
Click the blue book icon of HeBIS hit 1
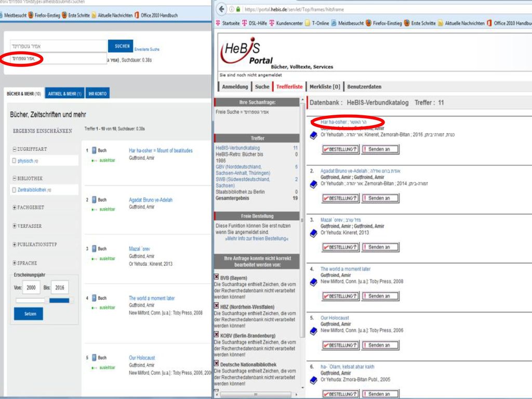(313, 136)
